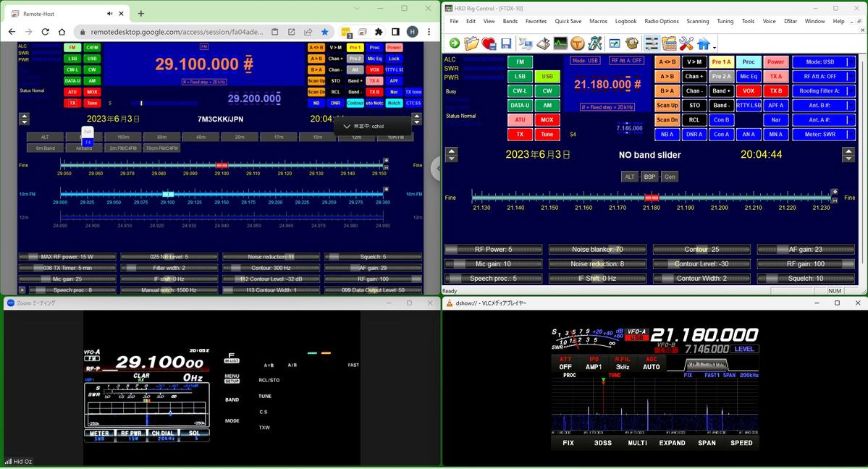Open a new Chrome tab
Image resolution: width=868 pixels, height=469 pixels.
pos(140,13)
